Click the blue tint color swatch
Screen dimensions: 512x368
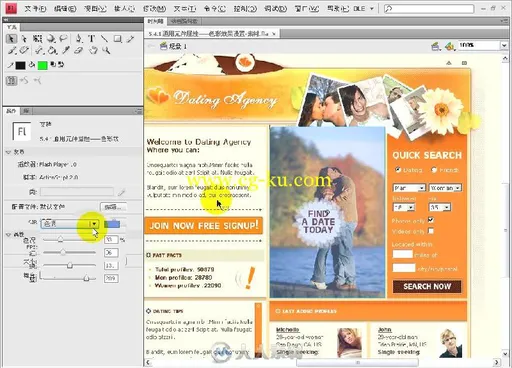[x=112, y=224]
